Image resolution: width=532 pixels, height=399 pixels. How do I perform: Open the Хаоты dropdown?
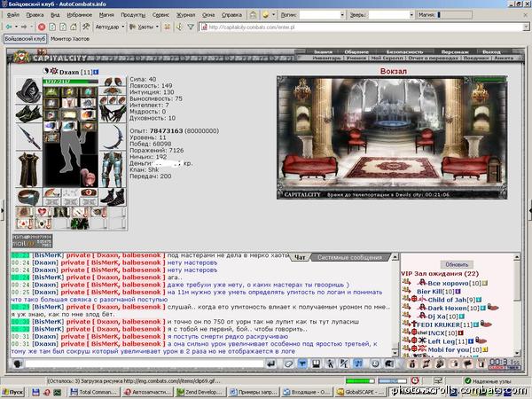click(x=157, y=27)
